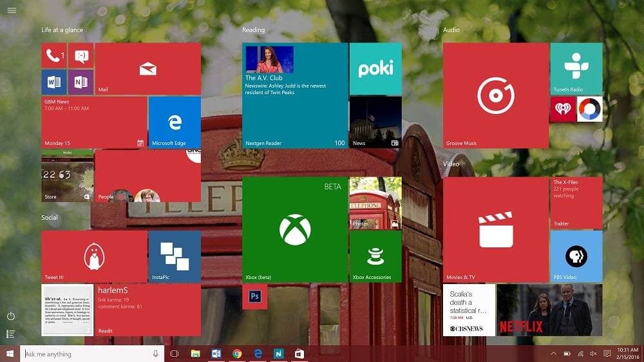
Task: Open the iHeartRadio tile
Action: pos(563,109)
